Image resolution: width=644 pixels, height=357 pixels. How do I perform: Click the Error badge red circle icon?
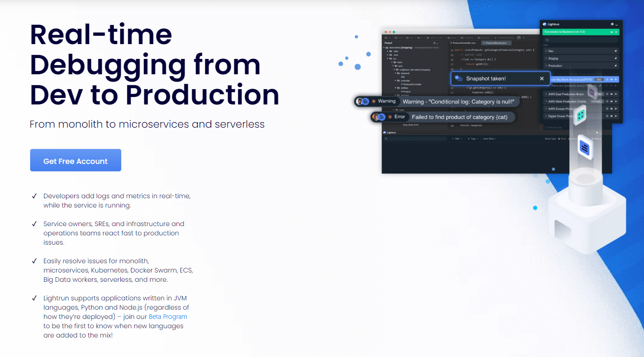[390, 117]
